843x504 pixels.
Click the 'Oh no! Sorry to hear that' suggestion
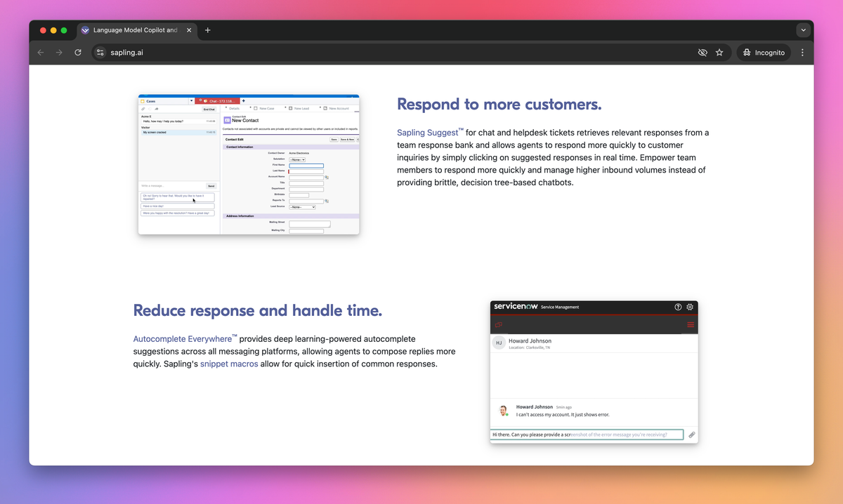[x=178, y=197]
